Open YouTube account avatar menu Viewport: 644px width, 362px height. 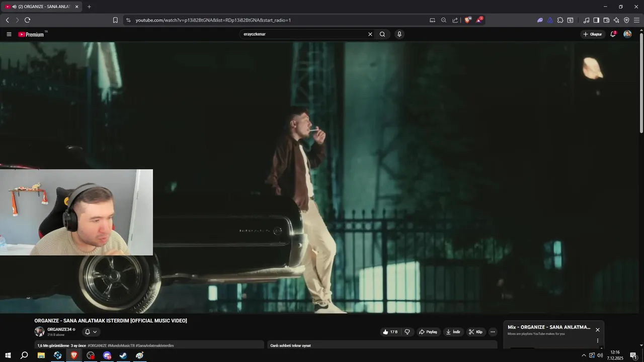[x=627, y=34]
